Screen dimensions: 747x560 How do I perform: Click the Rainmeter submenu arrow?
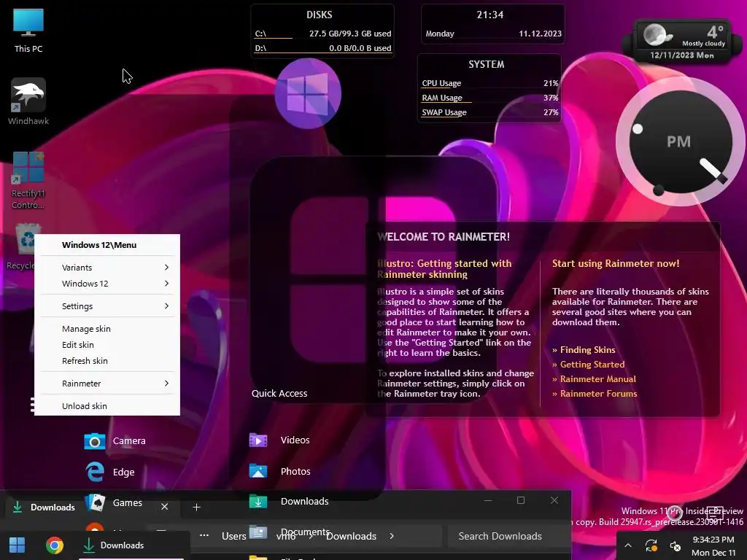click(166, 384)
